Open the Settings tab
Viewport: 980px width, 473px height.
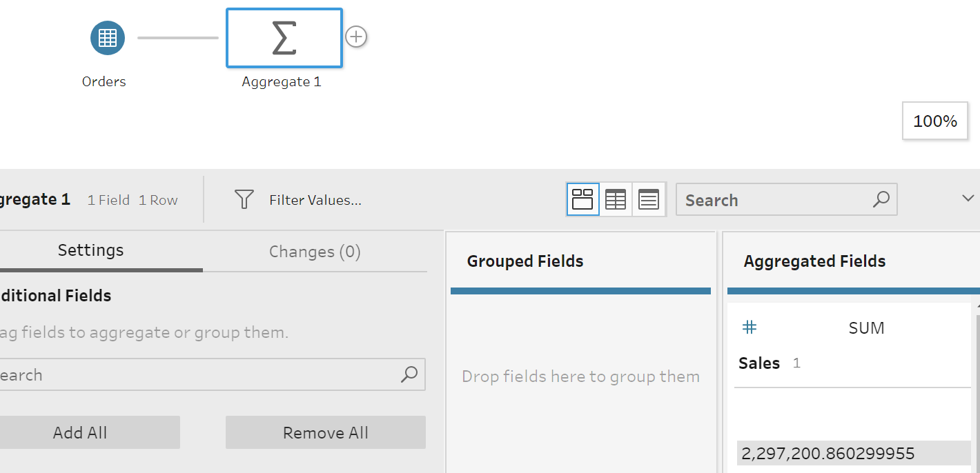(90, 251)
